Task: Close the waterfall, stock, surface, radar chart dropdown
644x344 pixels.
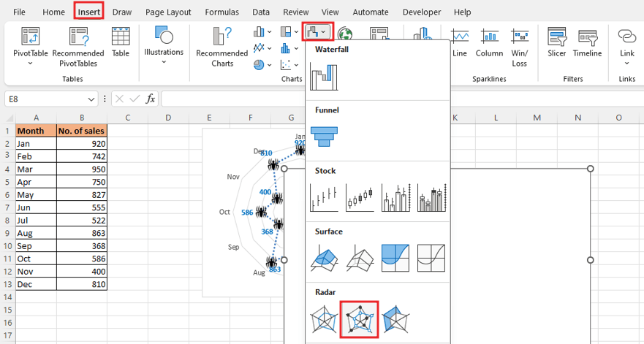Action: pos(318,31)
